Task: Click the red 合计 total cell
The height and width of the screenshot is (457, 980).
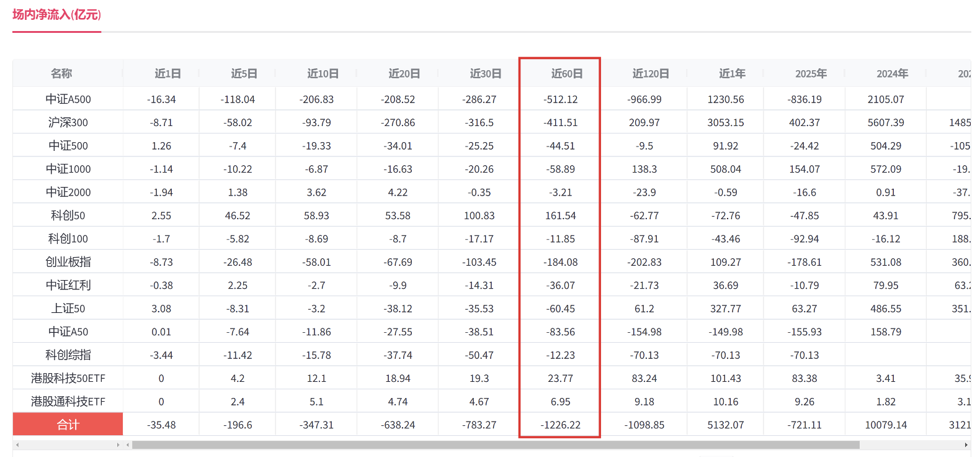Action: pyautogui.click(x=68, y=425)
